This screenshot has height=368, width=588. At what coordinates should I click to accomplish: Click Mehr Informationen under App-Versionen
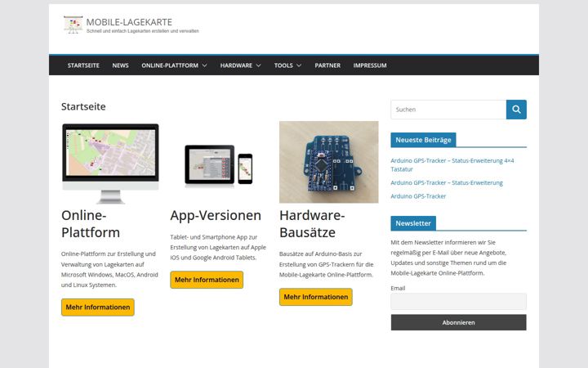[x=207, y=280]
